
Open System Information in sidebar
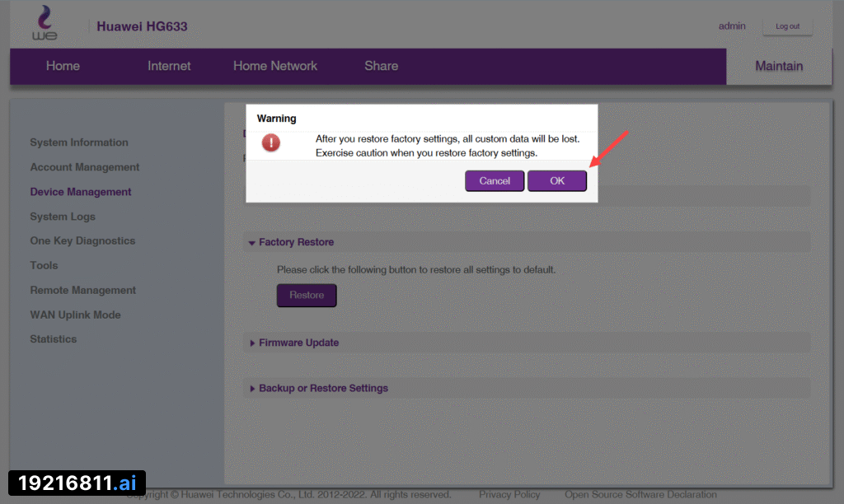[79, 142]
